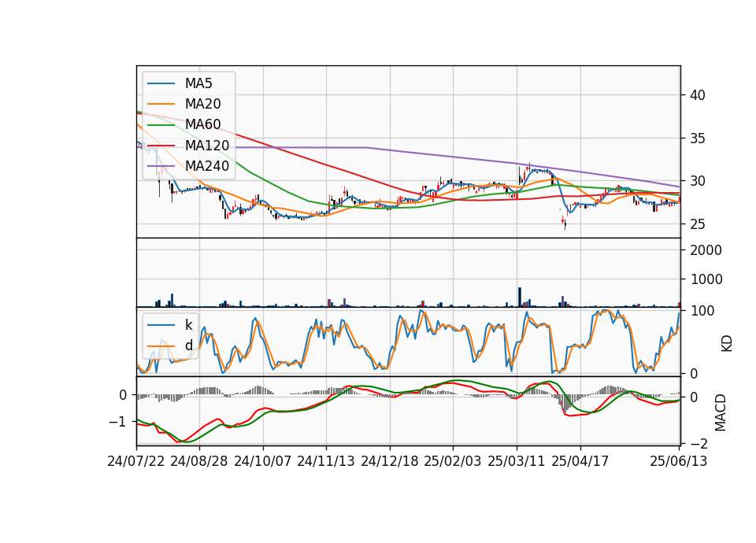Click the lowest candlestick near price 25
The height and width of the screenshot is (543, 756).
pos(565,224)
